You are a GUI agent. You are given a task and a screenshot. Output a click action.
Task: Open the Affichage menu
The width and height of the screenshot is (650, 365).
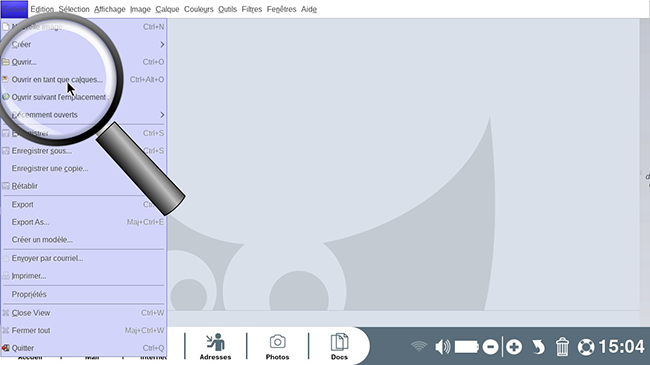(x=109, y=9)
